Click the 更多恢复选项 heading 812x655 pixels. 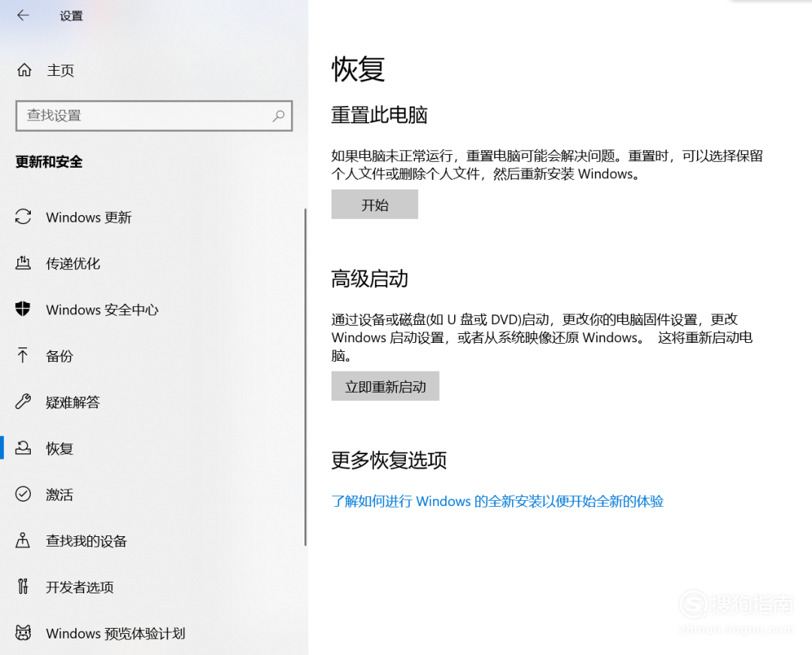(x=389, y=459)
